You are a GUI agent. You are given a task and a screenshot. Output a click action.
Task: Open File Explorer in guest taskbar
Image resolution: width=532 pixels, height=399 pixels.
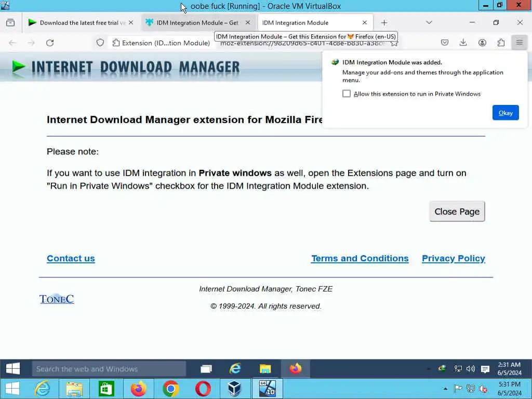265,369
